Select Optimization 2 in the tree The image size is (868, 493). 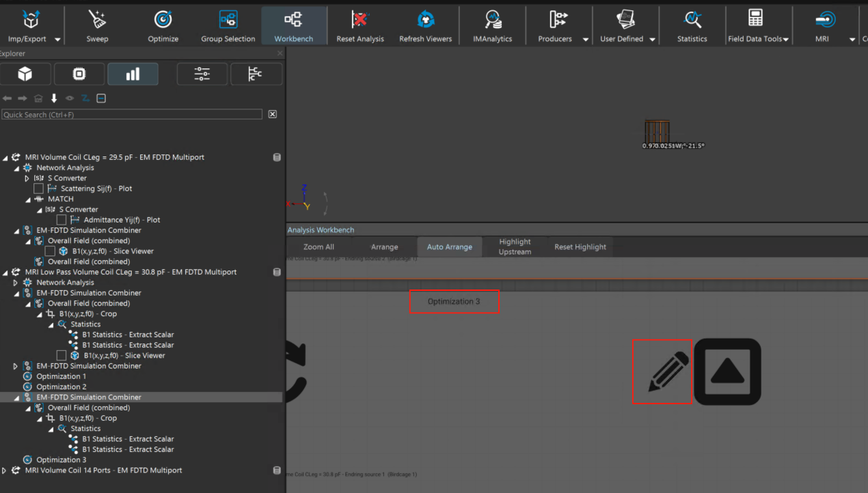click(x=61, y=386)
